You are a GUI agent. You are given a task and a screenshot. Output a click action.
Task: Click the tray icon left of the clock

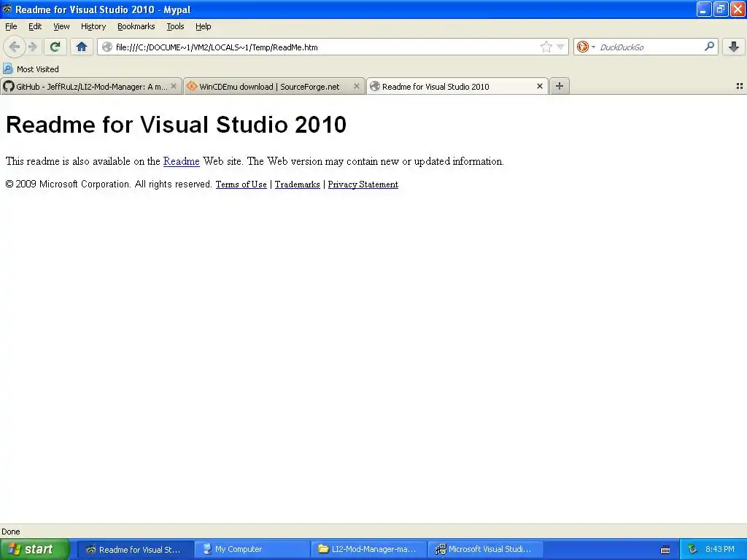(x=693, y=550)
